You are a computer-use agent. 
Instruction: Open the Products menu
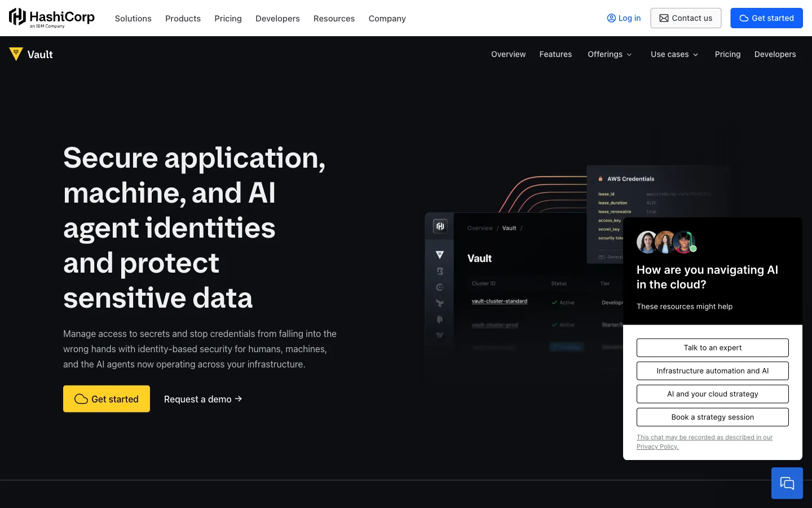coord(183,19)
